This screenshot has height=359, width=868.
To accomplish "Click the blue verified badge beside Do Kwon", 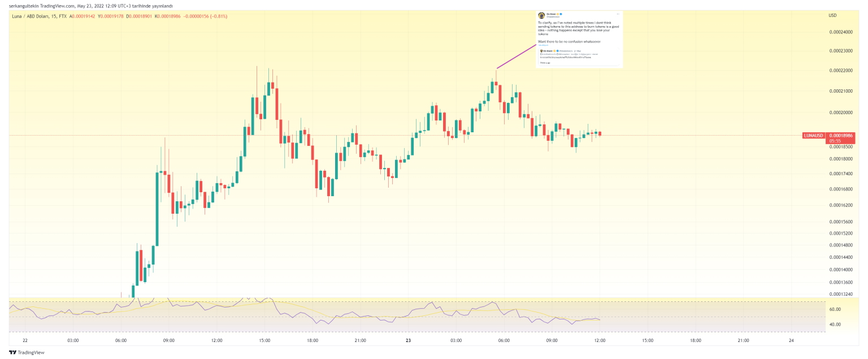I will point(560,14).
